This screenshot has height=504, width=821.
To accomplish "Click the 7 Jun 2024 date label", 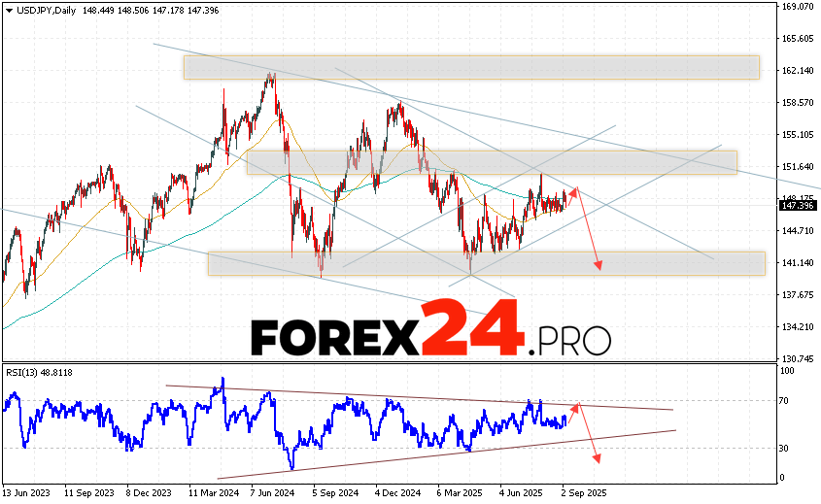I will (x=270, y=492).
